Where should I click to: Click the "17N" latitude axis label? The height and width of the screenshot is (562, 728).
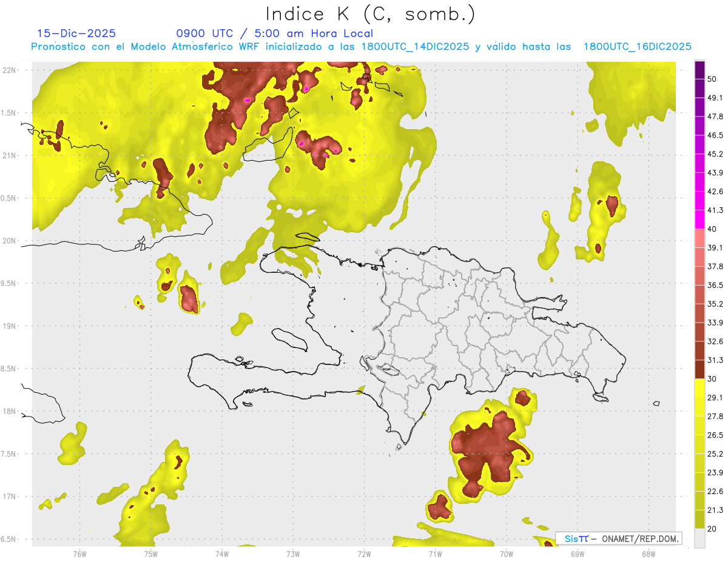point(10,497)
